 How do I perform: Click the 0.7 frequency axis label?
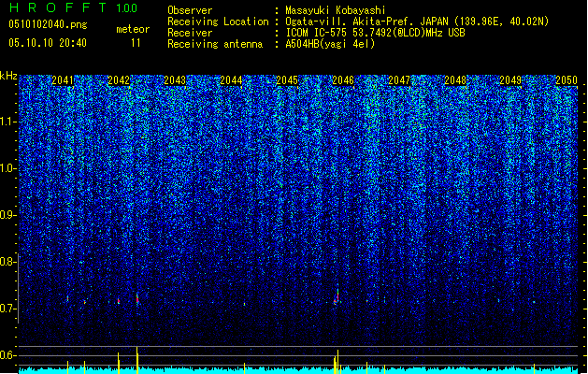click(7, 309)
